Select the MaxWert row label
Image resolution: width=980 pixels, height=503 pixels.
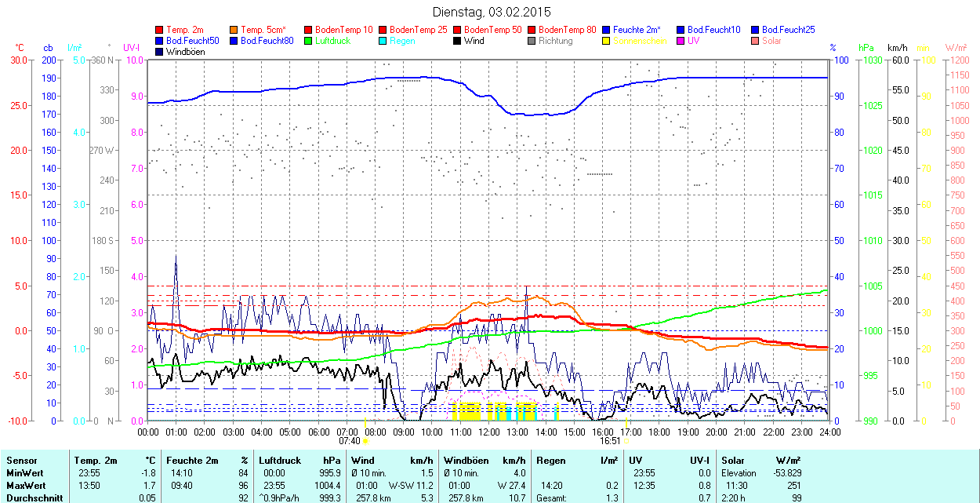point(26,486)
